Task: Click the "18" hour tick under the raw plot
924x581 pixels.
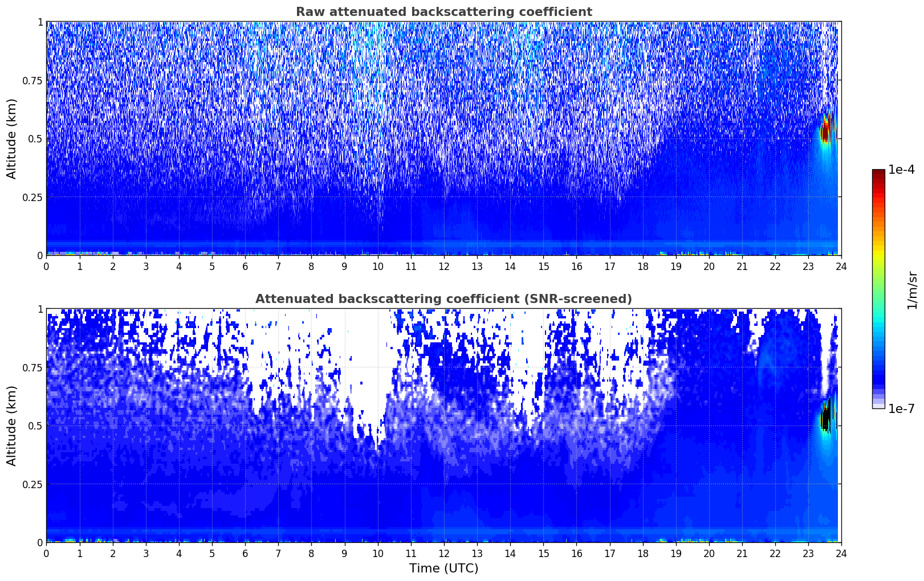Action: tap(642, 266)
